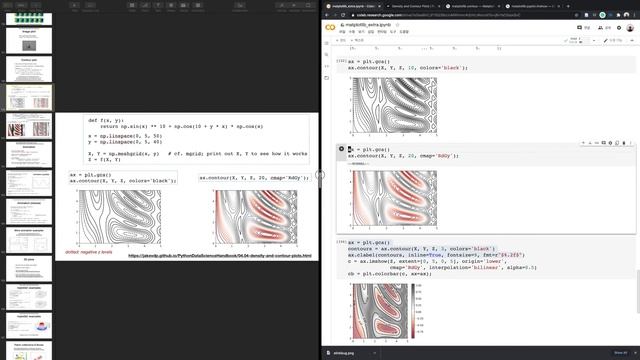This screenshot has height=360, width=640.
Task: Click the Colab logo icon
Action: point(330,27)
